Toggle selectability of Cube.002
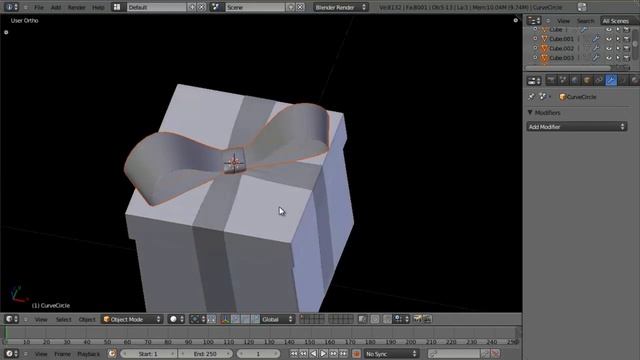The image size is (640, 360). point(618,48)
